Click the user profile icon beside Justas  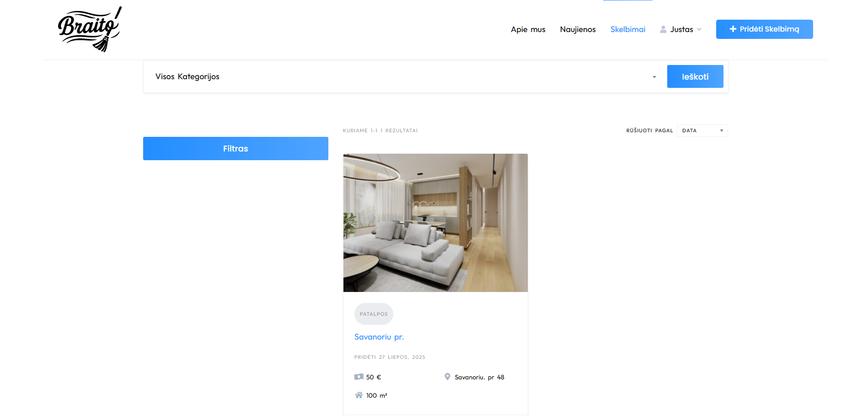[x=663, y=29]
